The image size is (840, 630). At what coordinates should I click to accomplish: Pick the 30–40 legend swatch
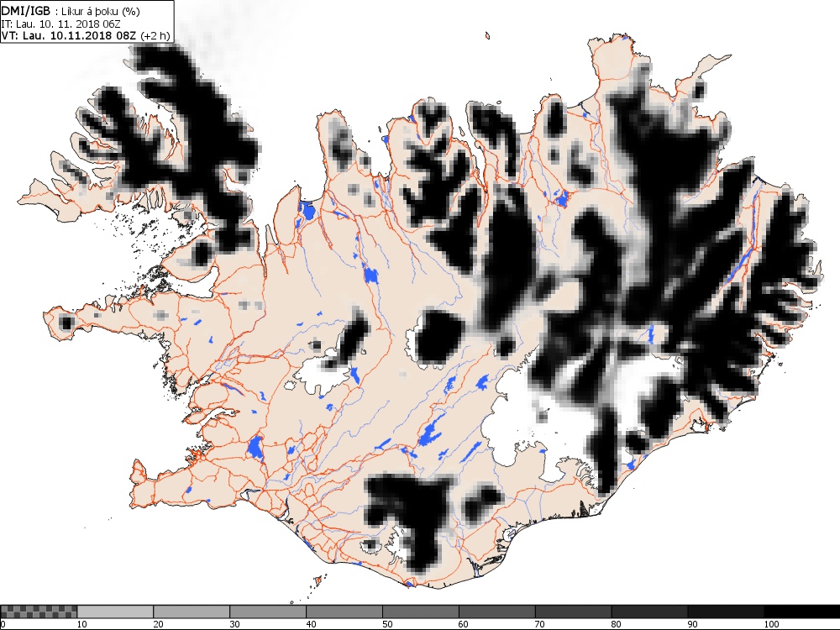click(x=268, y=612)
